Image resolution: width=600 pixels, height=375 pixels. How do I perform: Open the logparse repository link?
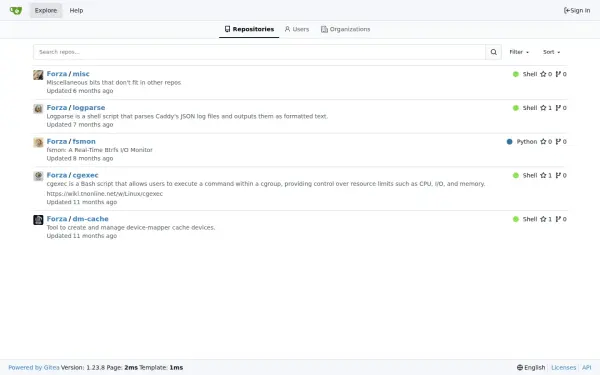coord(89,108)
